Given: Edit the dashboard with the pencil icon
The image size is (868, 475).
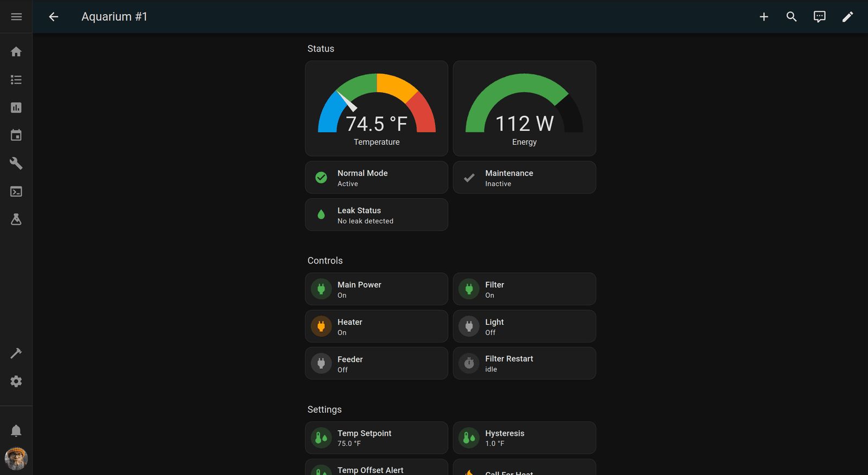Looking at the screenshot, I should point(847,17).
